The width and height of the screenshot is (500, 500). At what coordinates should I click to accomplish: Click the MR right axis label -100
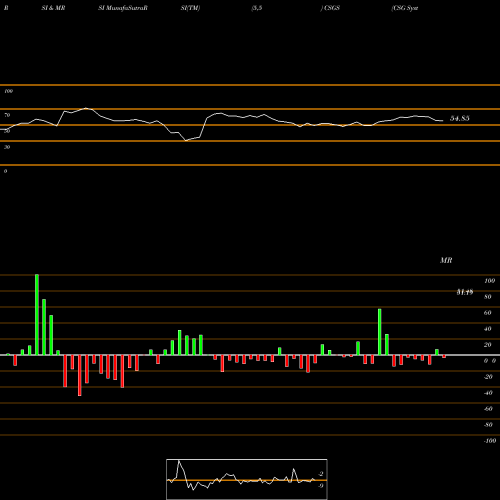490,441
